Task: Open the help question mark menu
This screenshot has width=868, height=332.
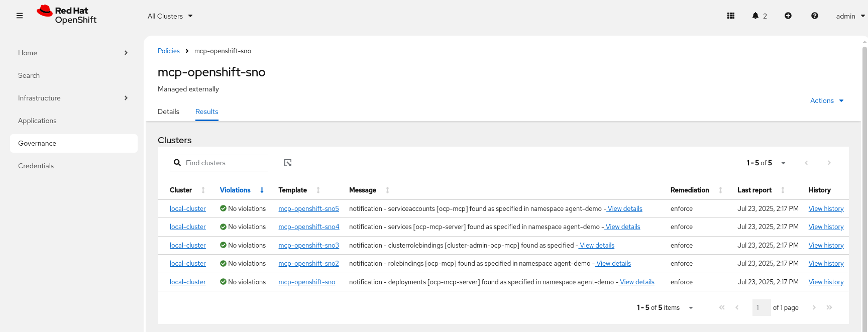Action: (x=815, y=16)
